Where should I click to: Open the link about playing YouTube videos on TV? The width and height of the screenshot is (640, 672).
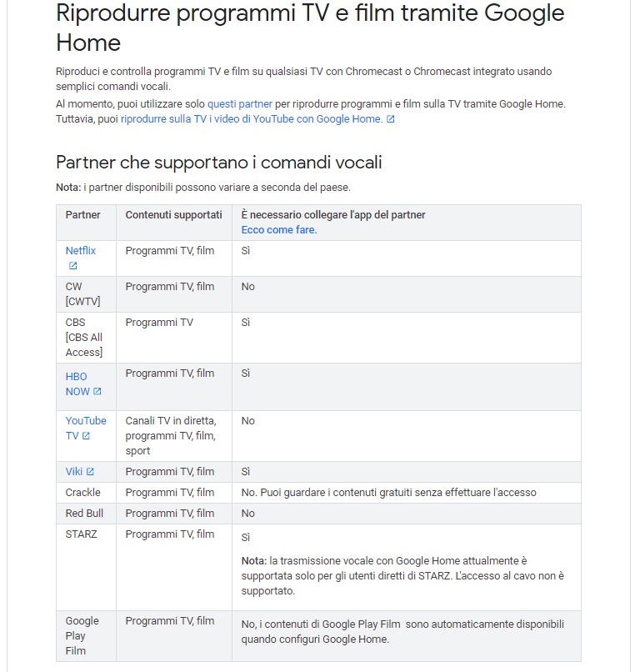click(x=251, y=119)
